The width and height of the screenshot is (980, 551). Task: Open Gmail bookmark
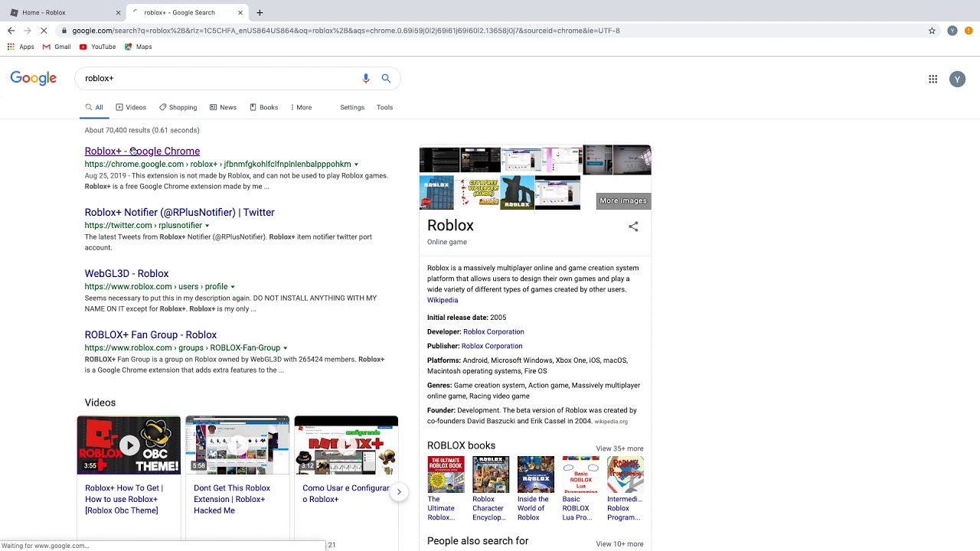coord(57,47)
